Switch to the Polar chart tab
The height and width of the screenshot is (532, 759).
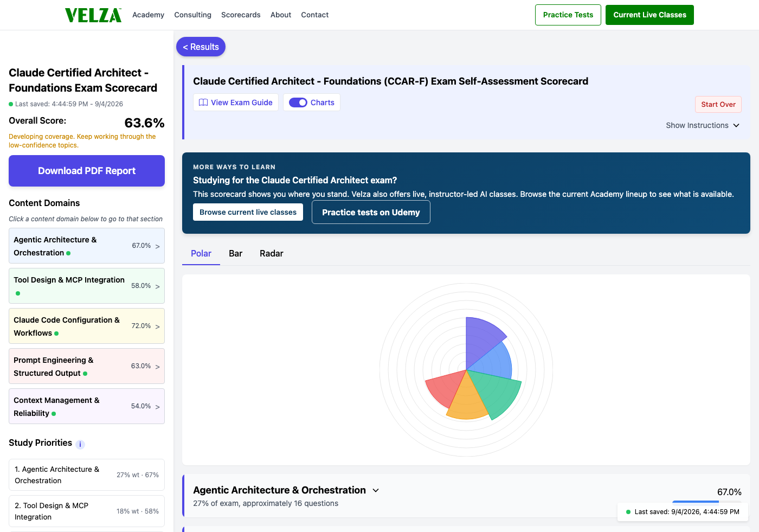coord(201,253)
